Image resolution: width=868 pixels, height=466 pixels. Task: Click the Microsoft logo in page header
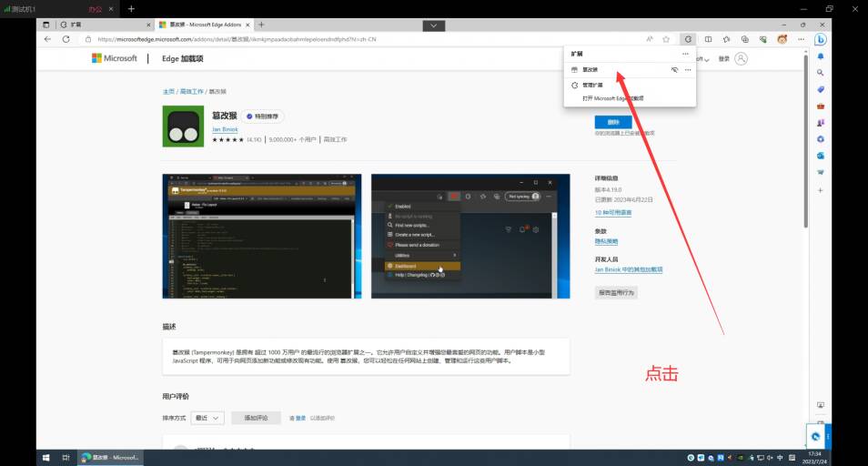[115, 58]
